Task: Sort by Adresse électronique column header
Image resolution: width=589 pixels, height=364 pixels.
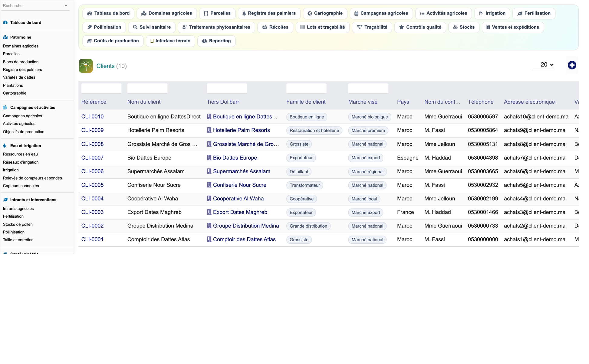Action: [529, 102]
